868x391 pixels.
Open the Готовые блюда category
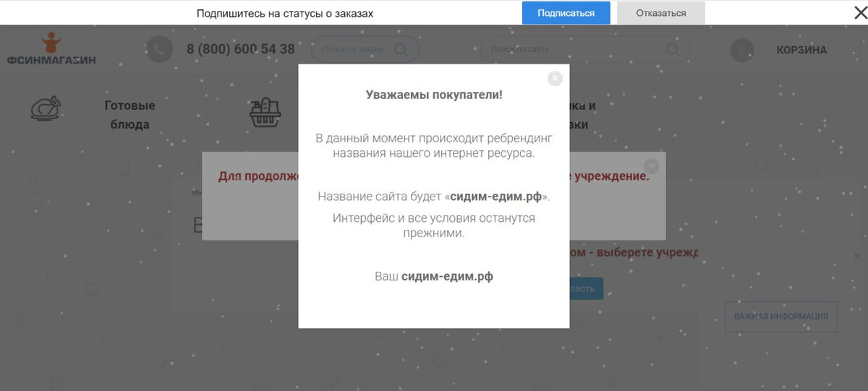(129, 115)
